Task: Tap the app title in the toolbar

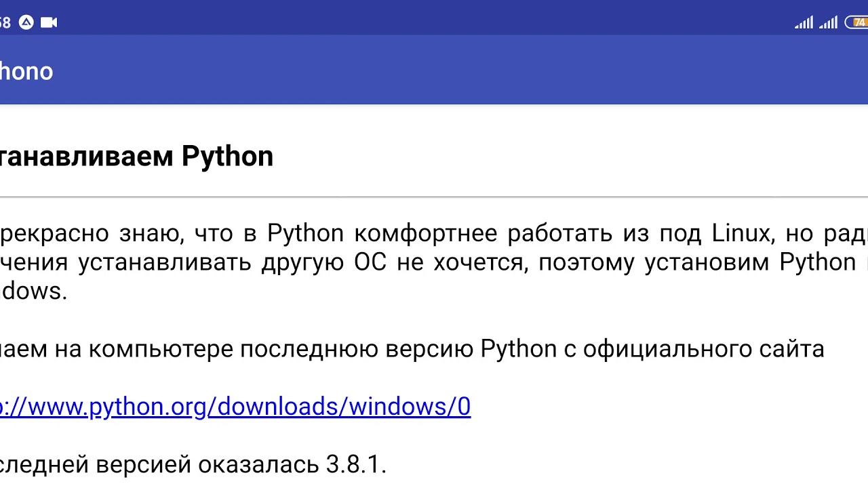Action: (26, 71)
